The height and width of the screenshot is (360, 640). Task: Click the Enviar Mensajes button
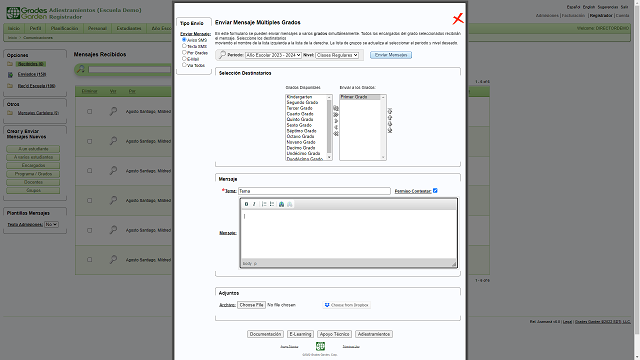pyautogui.click(x=391, y=55)
